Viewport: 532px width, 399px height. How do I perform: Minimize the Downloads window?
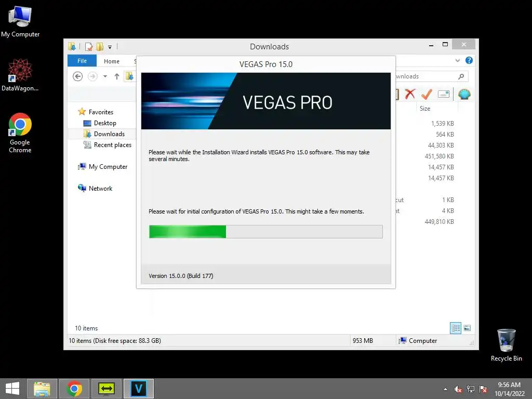[x=431, y=45]
